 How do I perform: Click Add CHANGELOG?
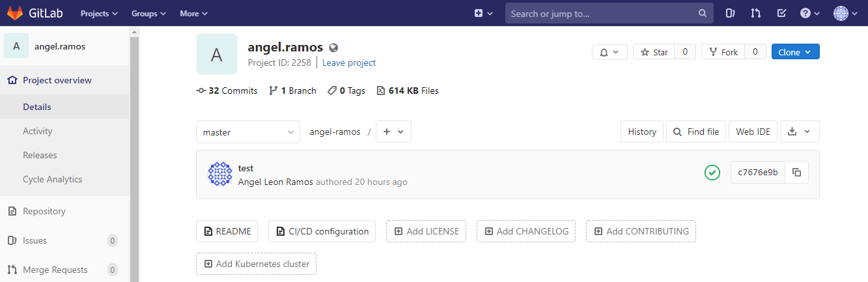click(x=526, y=231)
